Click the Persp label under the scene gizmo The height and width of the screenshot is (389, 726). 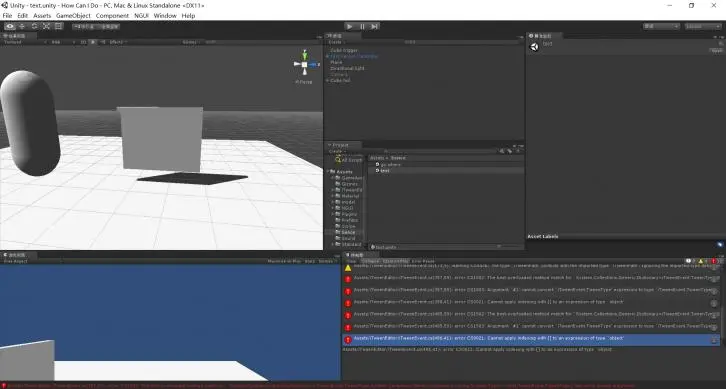pos(304,82)
